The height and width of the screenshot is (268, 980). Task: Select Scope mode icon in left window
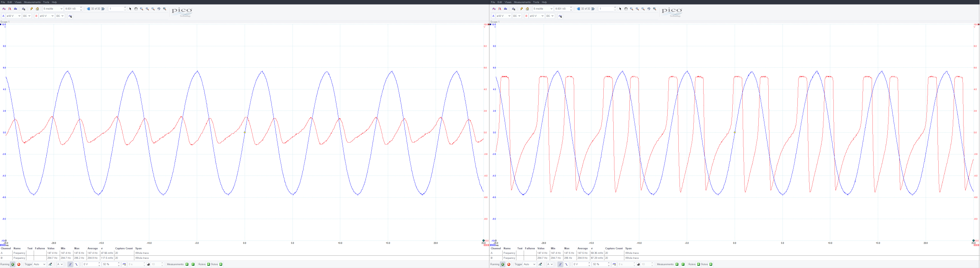tap(4, 9)
